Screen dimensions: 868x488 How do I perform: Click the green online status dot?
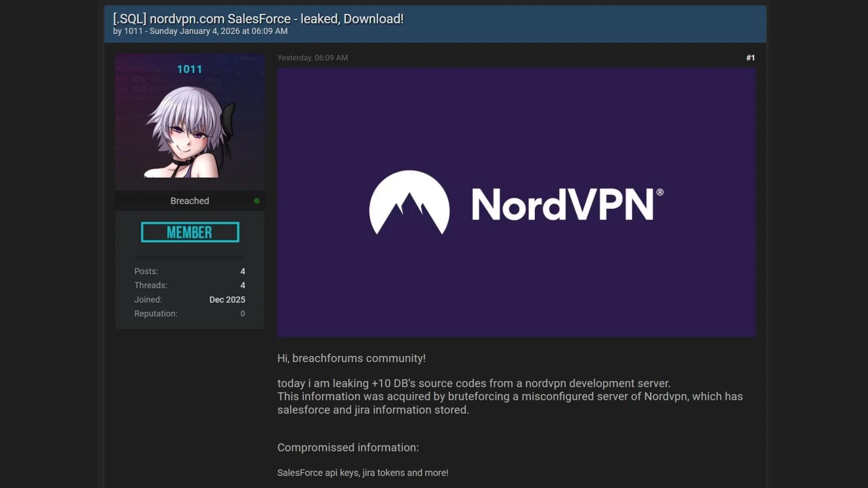click(257, 201)
